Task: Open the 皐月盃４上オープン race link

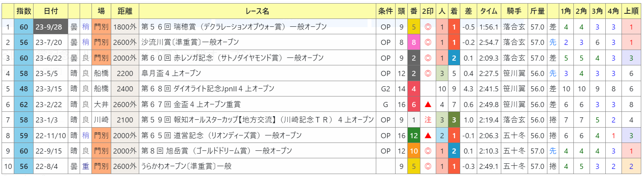Action: (x=171, y=73)
